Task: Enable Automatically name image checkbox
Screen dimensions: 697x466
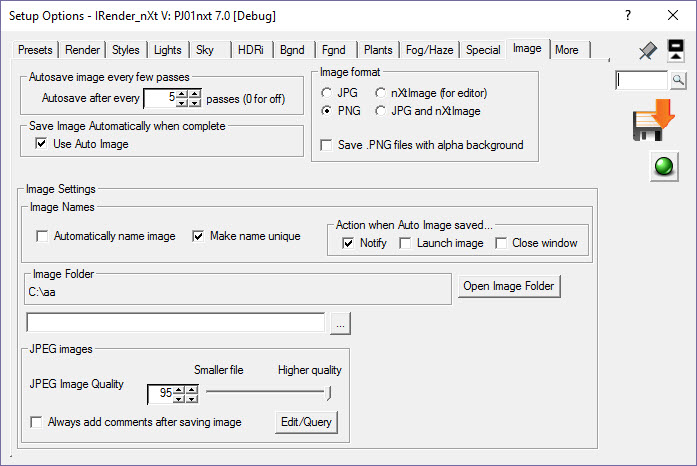Action: point(42,236)
